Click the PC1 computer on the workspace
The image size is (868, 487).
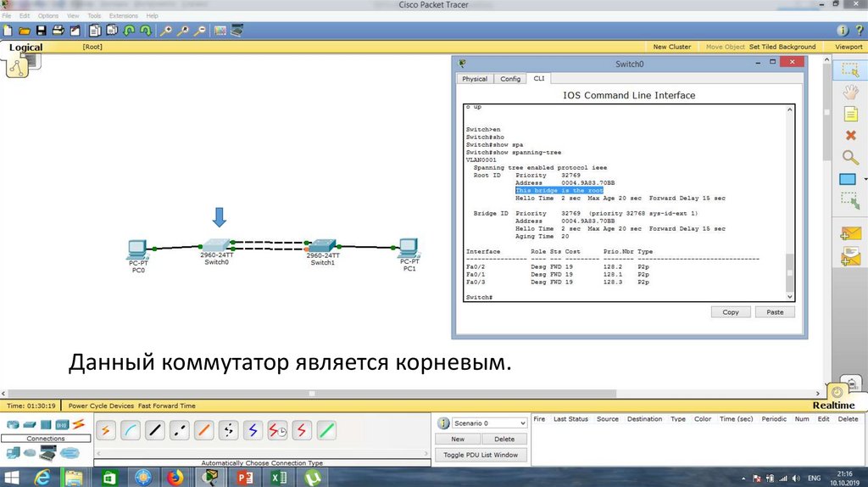point(409,249)
